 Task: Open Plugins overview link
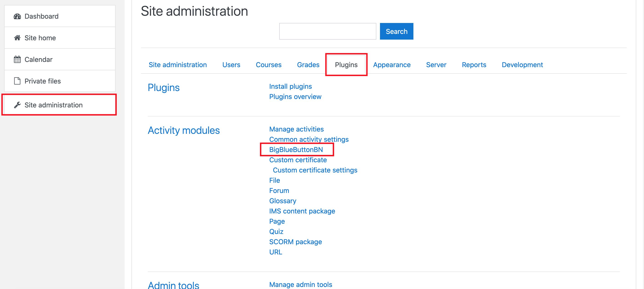click(x=295, y=96)
